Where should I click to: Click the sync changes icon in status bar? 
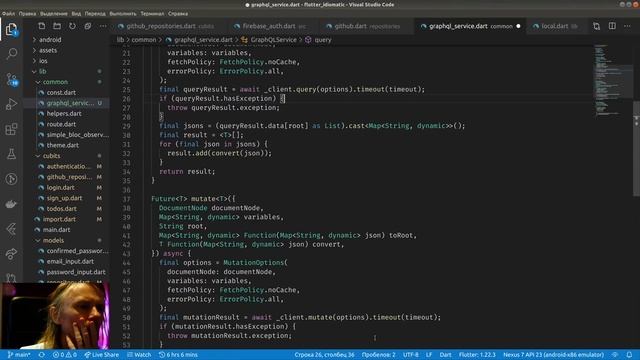(x=42, y=355)
